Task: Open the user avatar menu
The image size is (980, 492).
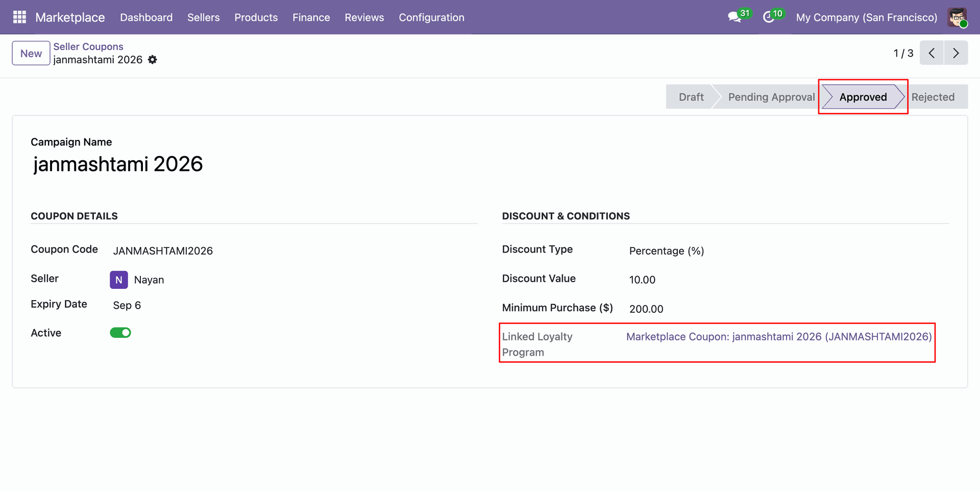Action: coord(957,17)
